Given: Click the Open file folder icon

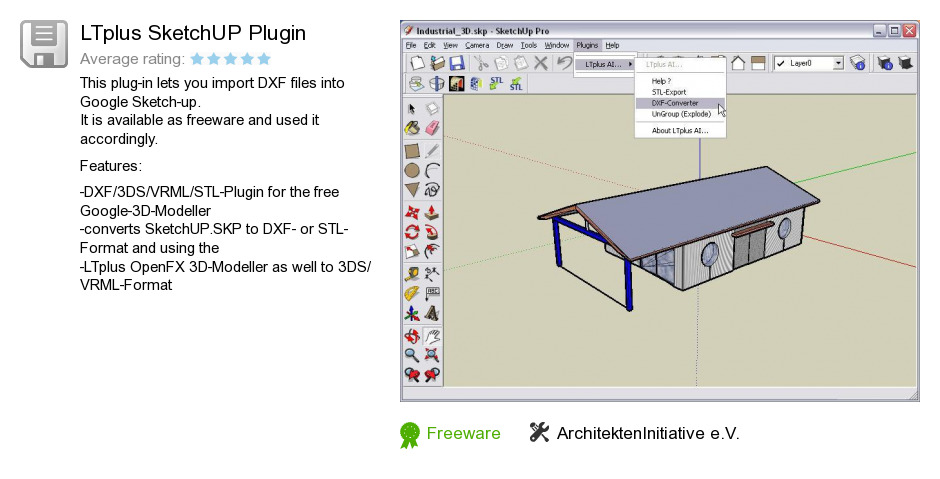Looking at the screenshot, I should [x=438, y=62].
